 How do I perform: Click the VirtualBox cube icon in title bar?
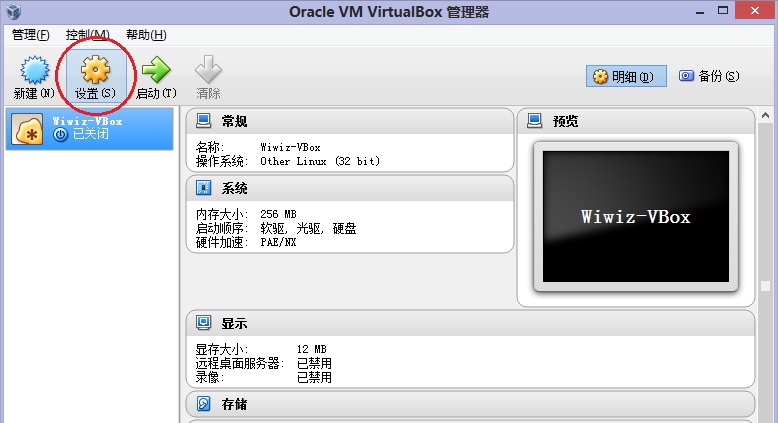pos(14,11)
